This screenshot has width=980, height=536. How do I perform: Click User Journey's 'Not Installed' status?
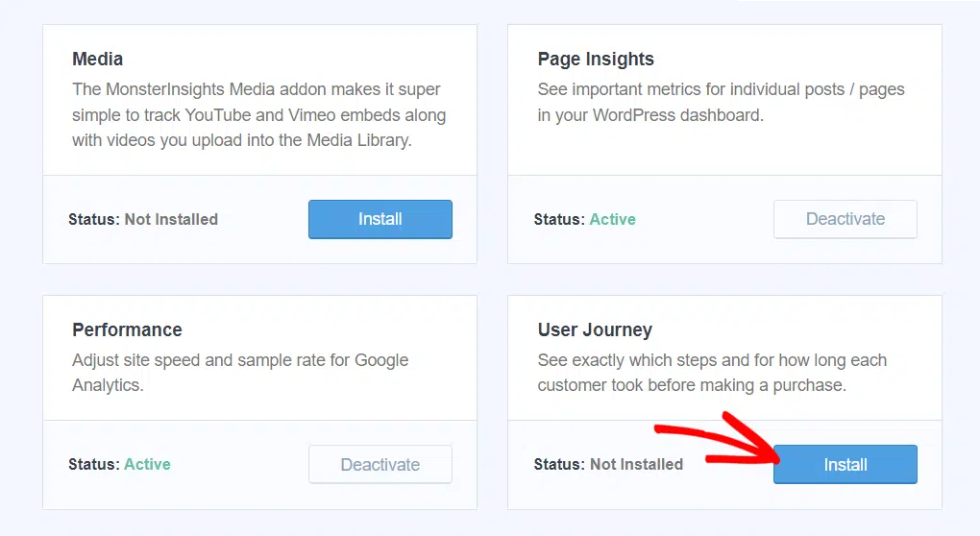point(636,464)
